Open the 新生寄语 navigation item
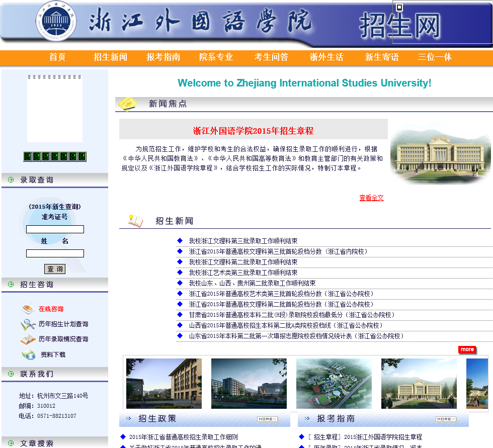Screen dimensions: 493x448 click(382, 57)
